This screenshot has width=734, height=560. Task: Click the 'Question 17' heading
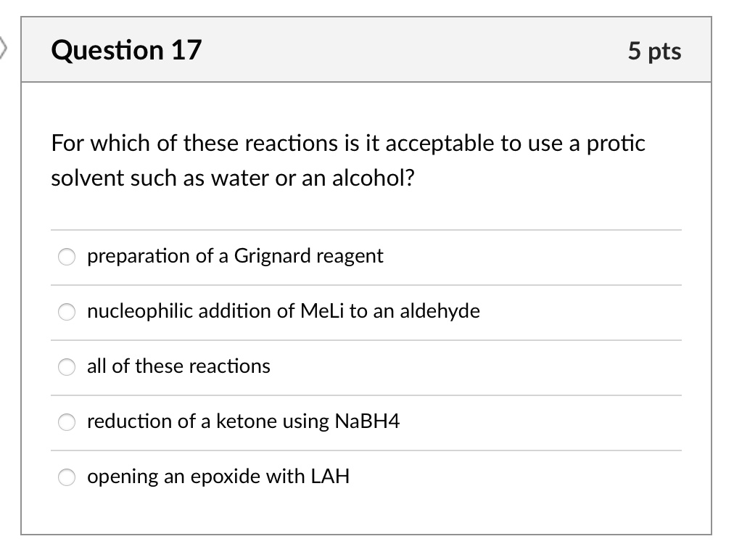click(x=125, y=51)
